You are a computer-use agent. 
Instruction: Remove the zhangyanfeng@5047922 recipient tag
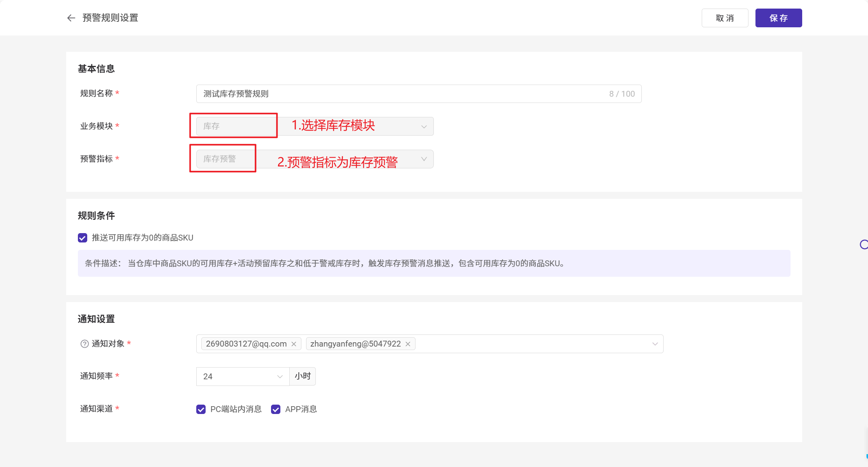(x=408, y=344)
